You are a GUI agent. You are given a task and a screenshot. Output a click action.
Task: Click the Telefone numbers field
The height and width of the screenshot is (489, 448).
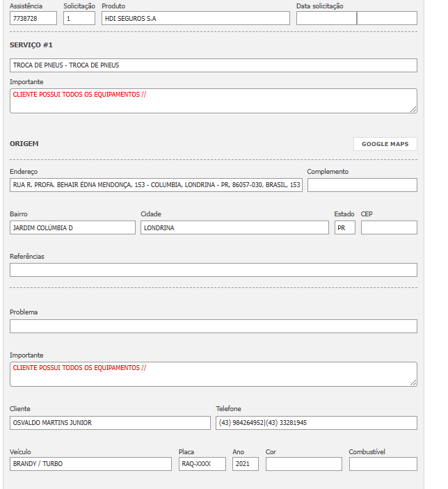point(316,423)
